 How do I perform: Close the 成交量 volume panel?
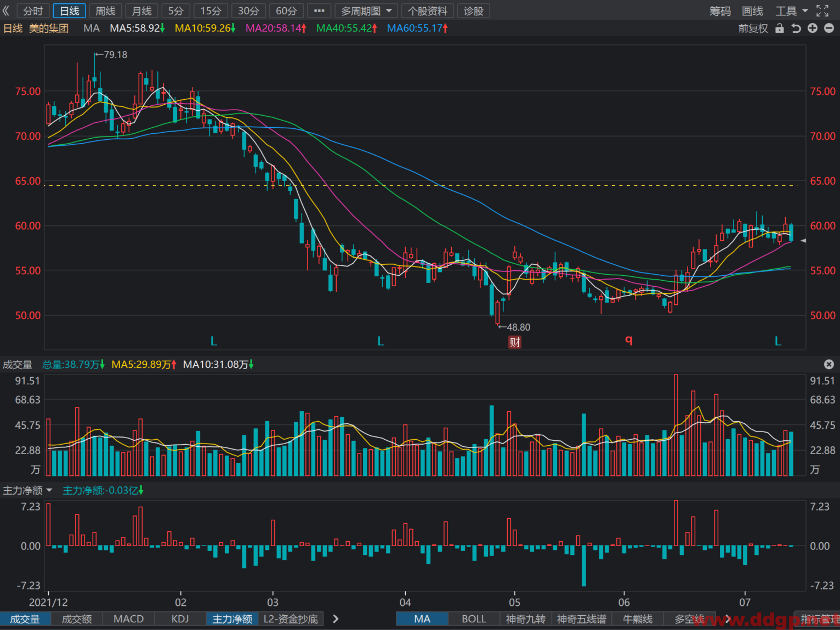829,364
